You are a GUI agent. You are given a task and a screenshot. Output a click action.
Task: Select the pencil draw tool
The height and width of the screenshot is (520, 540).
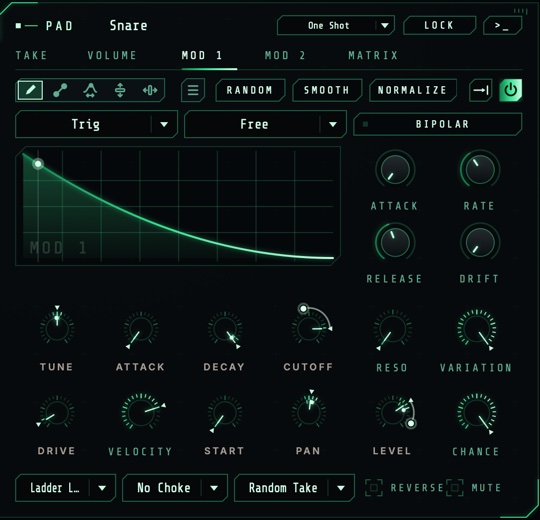pos(30,90)
